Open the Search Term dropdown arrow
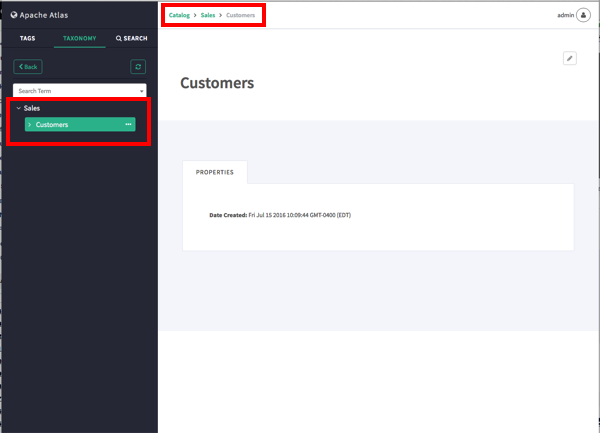Viewport: 600px width, 433px height. (x=142, y=91)
